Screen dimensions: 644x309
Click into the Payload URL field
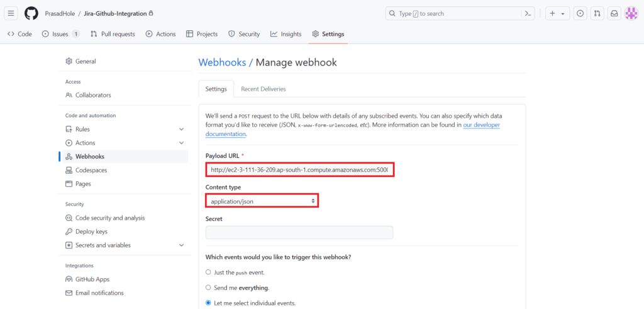[x=300, y=169]
